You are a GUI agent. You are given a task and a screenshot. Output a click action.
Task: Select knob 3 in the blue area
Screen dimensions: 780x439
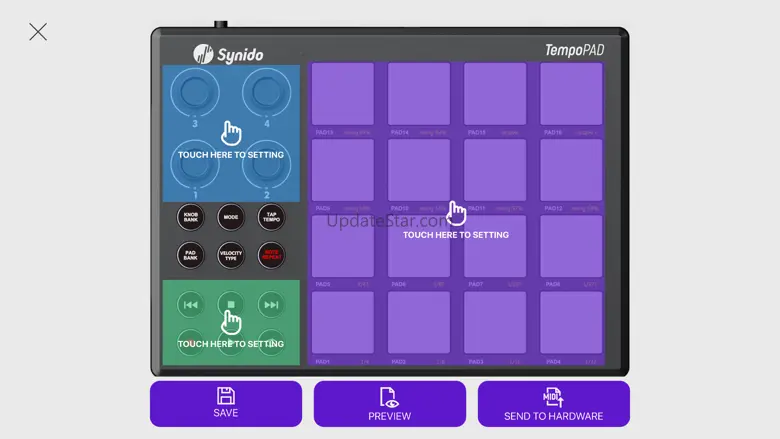[x=195, y=92]
